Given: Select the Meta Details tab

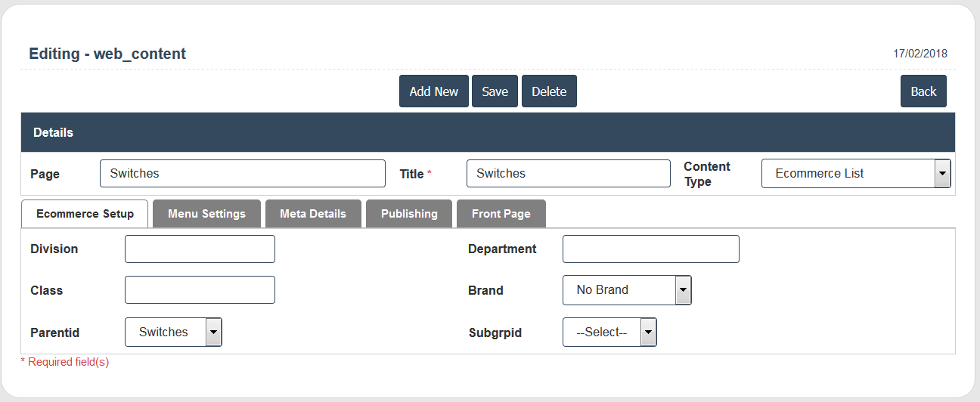Looking at the screenshot, I should [312, 214].
